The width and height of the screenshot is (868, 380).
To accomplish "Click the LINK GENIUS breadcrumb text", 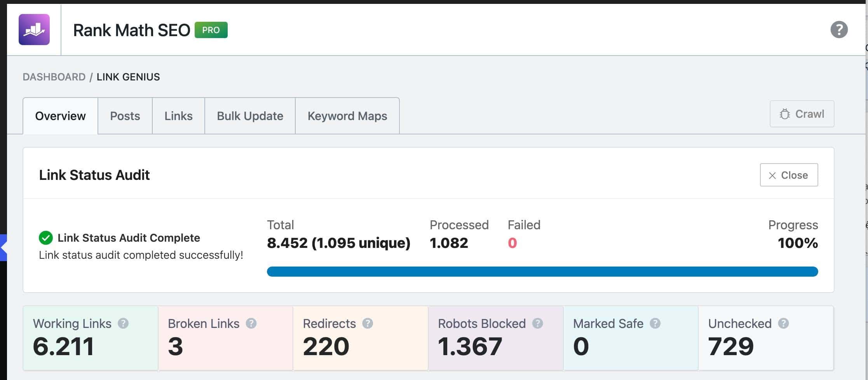I will pyautogui.click(x=128, y=77).
